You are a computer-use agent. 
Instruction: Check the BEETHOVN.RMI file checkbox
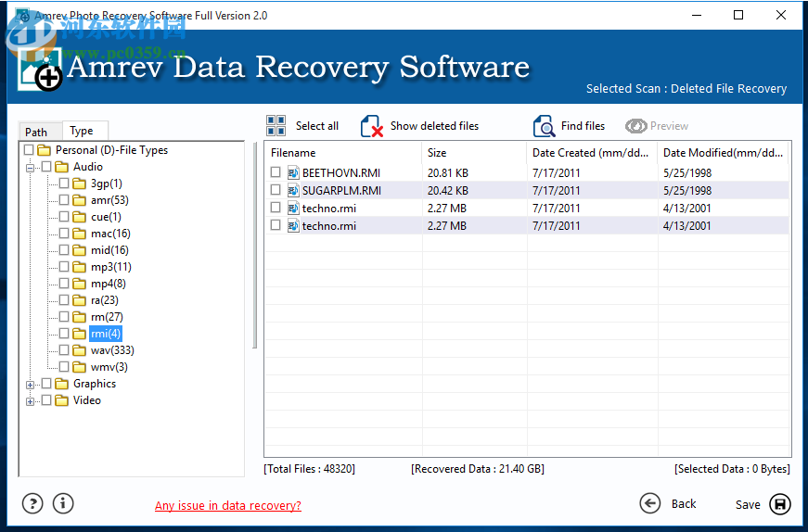276,172
